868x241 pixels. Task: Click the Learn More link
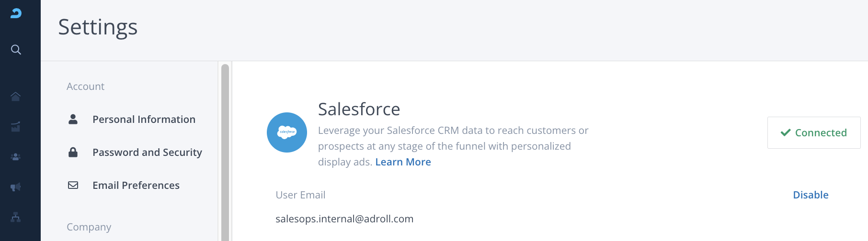[403, 162]
